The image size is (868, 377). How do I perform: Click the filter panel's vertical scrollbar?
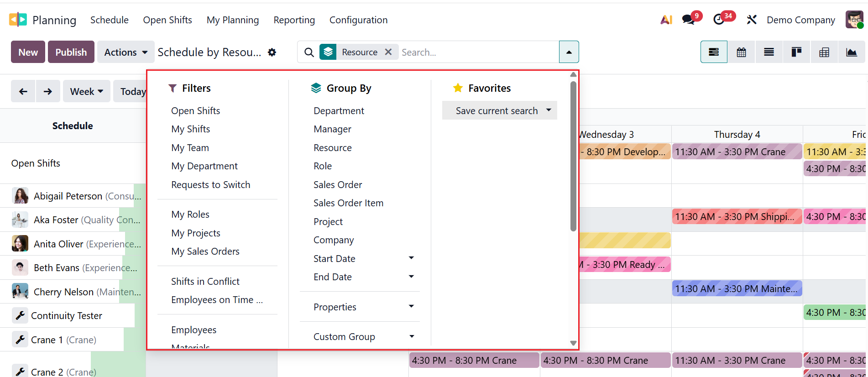pos(573,155)
